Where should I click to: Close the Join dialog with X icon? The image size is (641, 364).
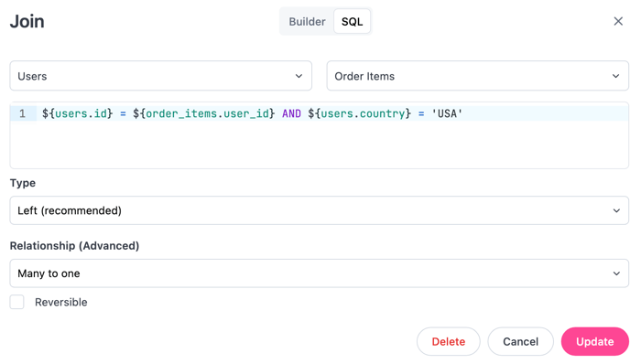click(x=618, y=21)
